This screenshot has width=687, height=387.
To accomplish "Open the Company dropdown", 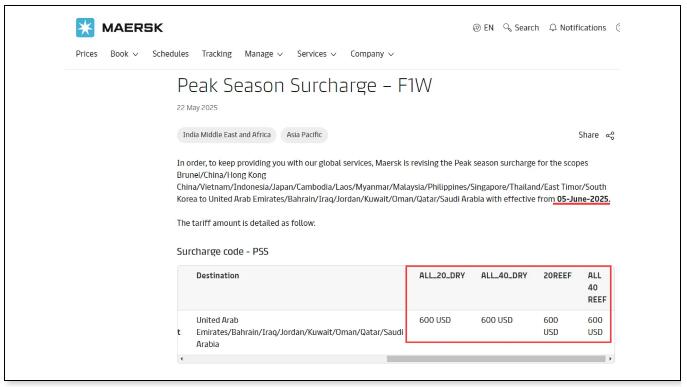I will (x=372, y=54).
